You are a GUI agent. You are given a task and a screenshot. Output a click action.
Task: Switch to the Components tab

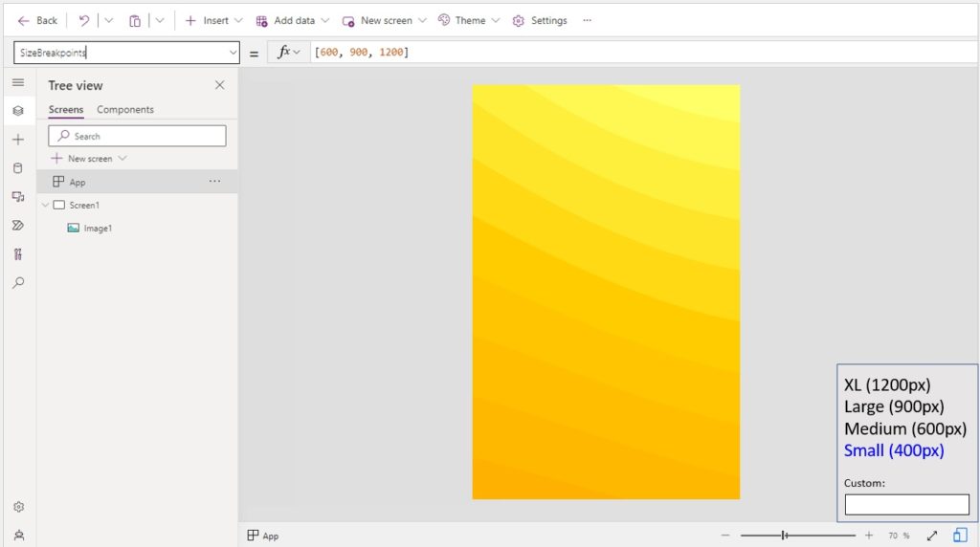click(125, 109)
